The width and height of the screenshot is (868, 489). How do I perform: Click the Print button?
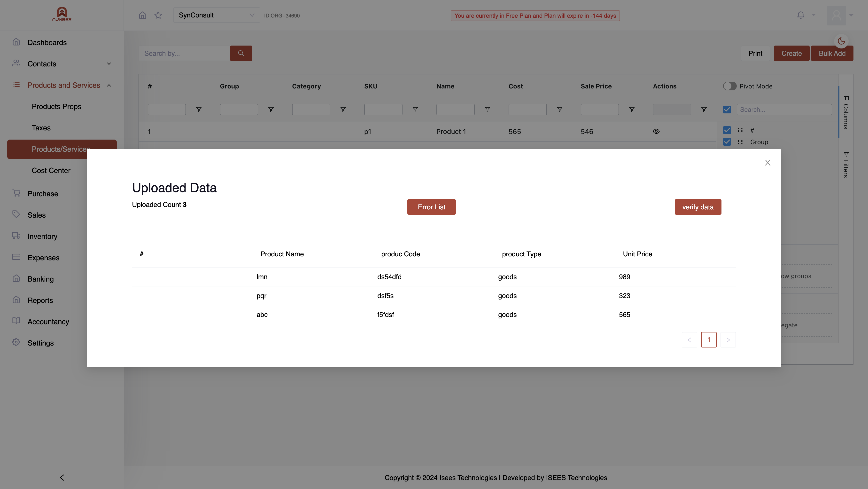(755, 53)
